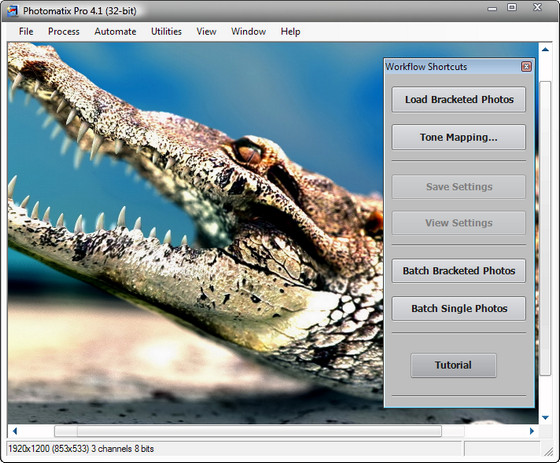Start Batch Bracketed Photos processing
560x463 pixels.
[x=459, y=271]
